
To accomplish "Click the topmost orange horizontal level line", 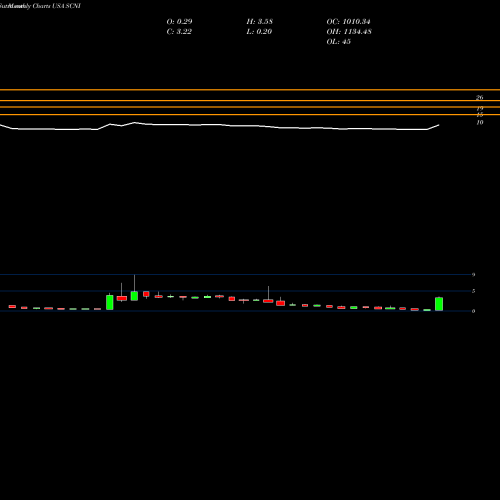I will 250,90.
